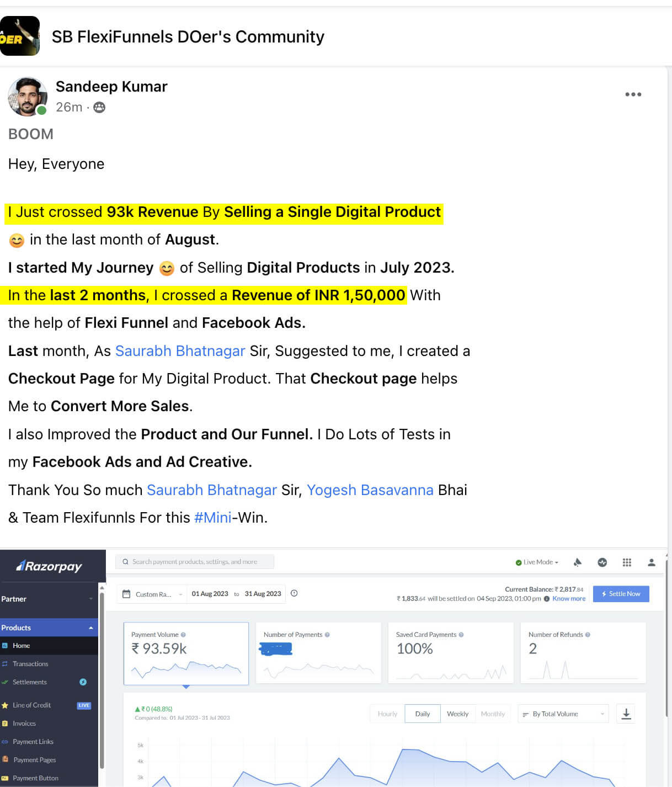This screenshot has width=672, height=787.
Task: Open Home under Products menu
Action: tap(21, 645)
